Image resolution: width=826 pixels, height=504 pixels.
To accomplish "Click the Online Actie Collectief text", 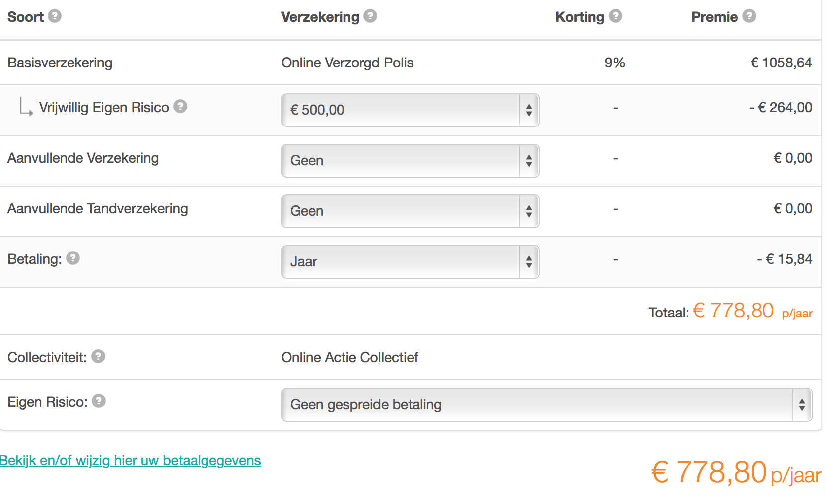I will click(x=350, y=358).
